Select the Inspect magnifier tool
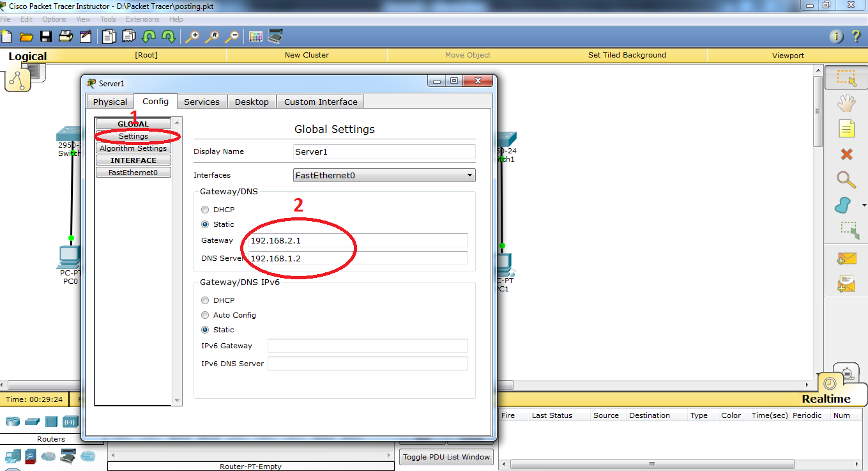This screenshot has height=471, width=868. click(x=846, y=180)
